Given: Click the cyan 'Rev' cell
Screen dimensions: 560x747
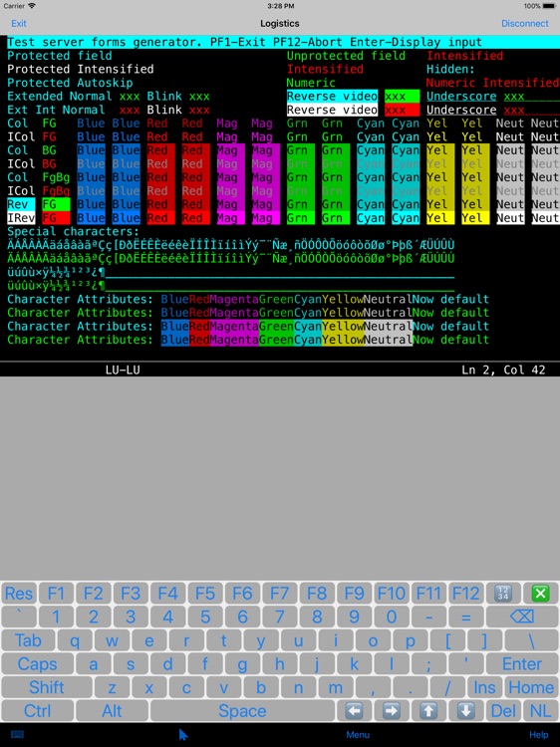Looking at the screenshot, I should tap(21, 204).
